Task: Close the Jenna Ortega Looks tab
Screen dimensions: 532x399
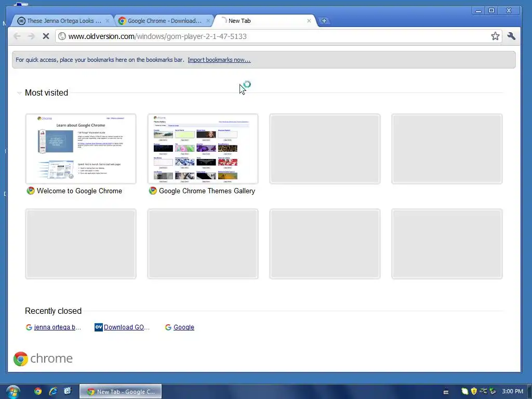Action: point(107,21)
